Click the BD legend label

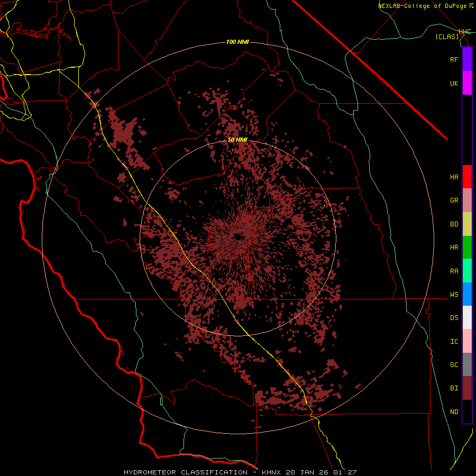pyautogui.click(x=454, y=224)
